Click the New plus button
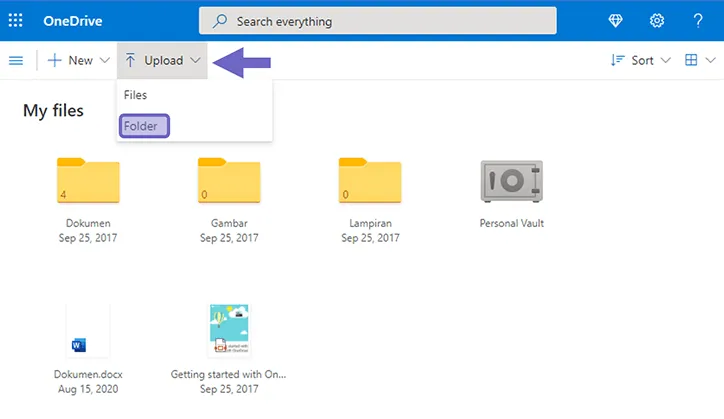This screenshot has width=724, height=419. click(x=70, y=61)
